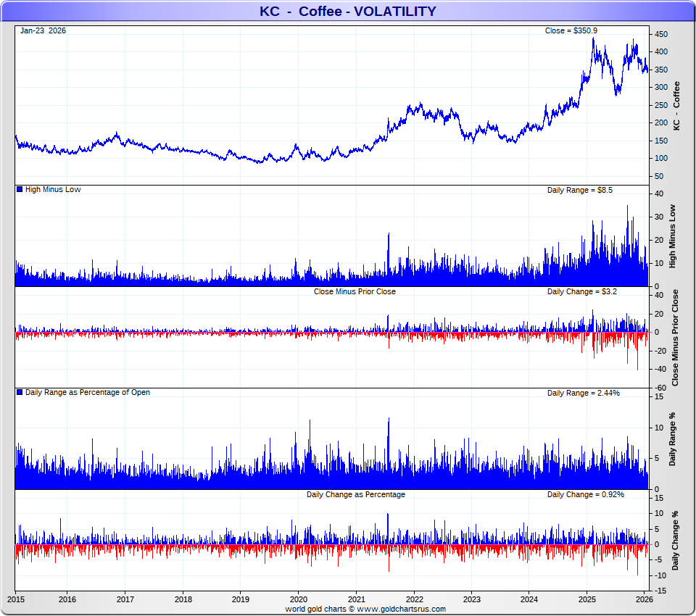Click the 'Daily Range = $8.5' value
Viewport: 696px width, 616px height.
(580, 190)
